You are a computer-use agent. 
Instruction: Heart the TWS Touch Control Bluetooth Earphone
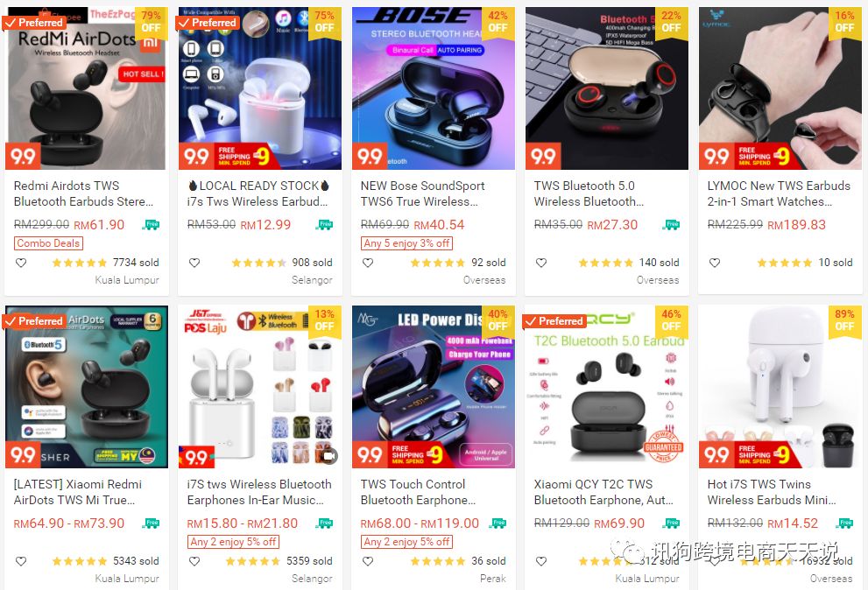(x=368, y=561)
